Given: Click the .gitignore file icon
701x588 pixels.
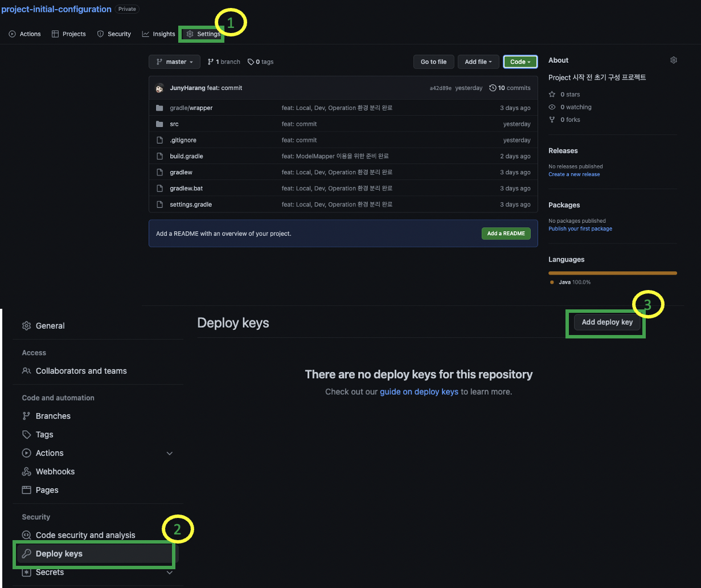Looking at the screenshot, I should point(159,140).
